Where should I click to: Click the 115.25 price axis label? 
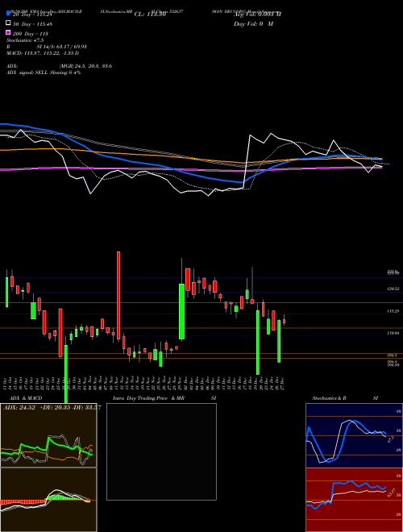[393, 311]
